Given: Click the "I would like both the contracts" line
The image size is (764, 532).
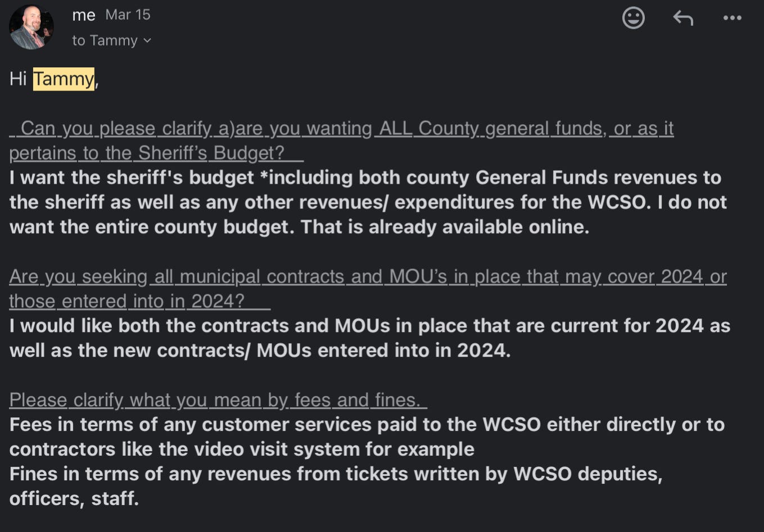Looking at the screenshot, I should coord(370,326).
